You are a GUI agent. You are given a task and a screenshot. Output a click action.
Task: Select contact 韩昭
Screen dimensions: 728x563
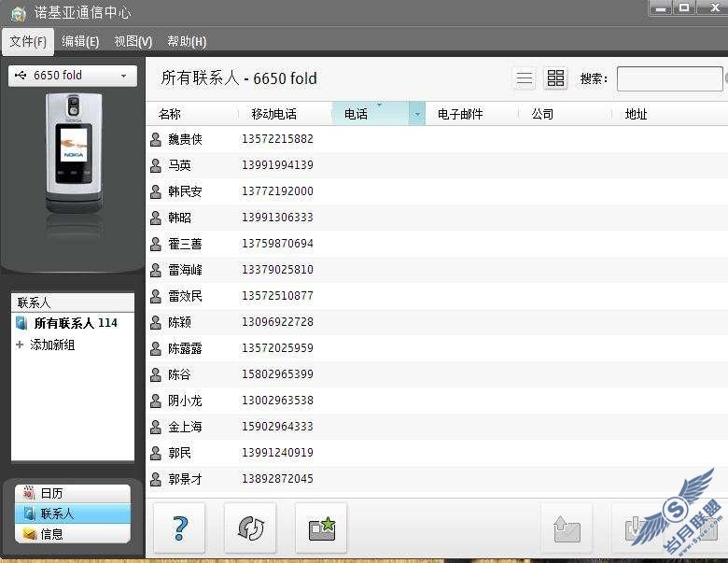click(179, 218)
